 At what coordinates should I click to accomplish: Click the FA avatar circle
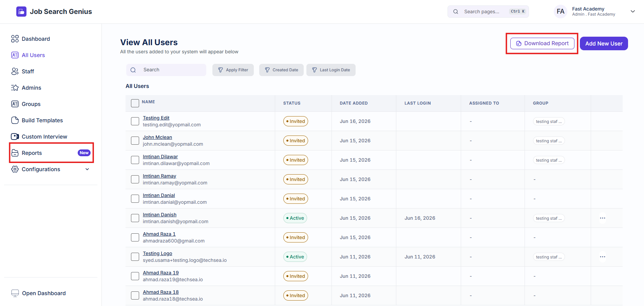coord(561,12)
